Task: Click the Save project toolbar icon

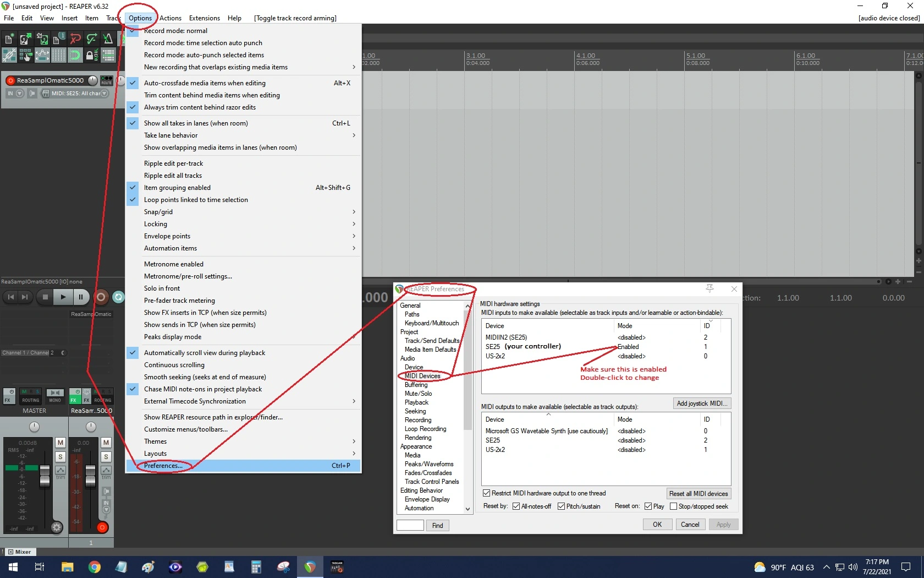Action: 42,39
